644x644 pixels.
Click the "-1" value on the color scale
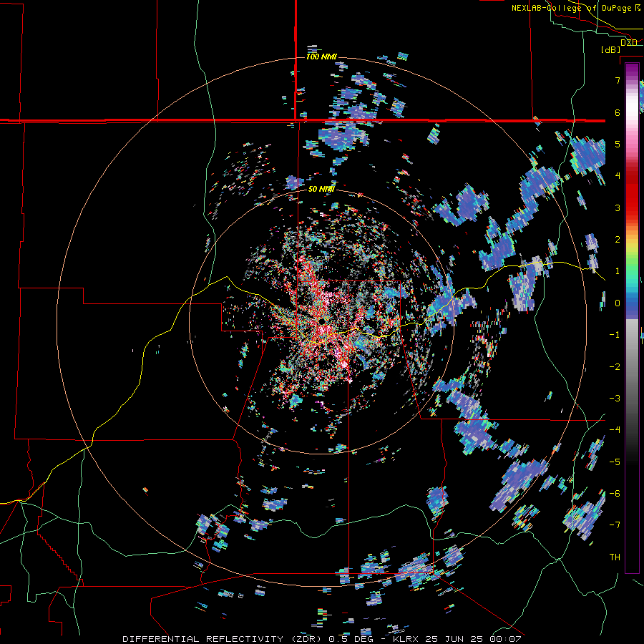coord(615,335)
